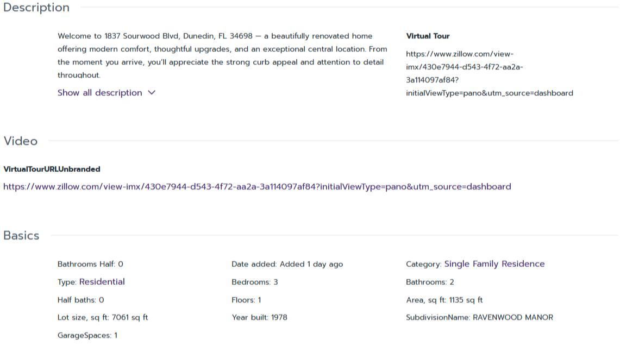The height and width of the screenshot is (364, 620).
Task: Click the Date added field
Action: pyautogui.click(x=287, y=265)
